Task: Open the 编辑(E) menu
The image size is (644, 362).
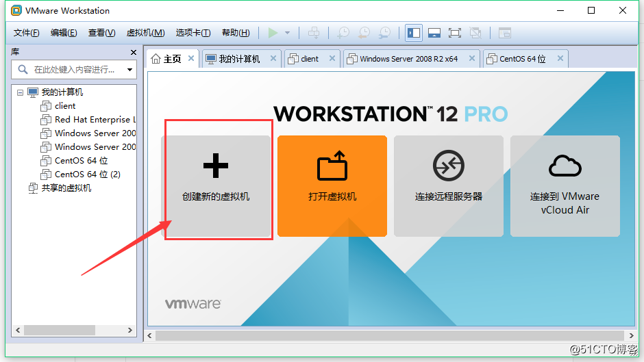Action: coord(64,33)
